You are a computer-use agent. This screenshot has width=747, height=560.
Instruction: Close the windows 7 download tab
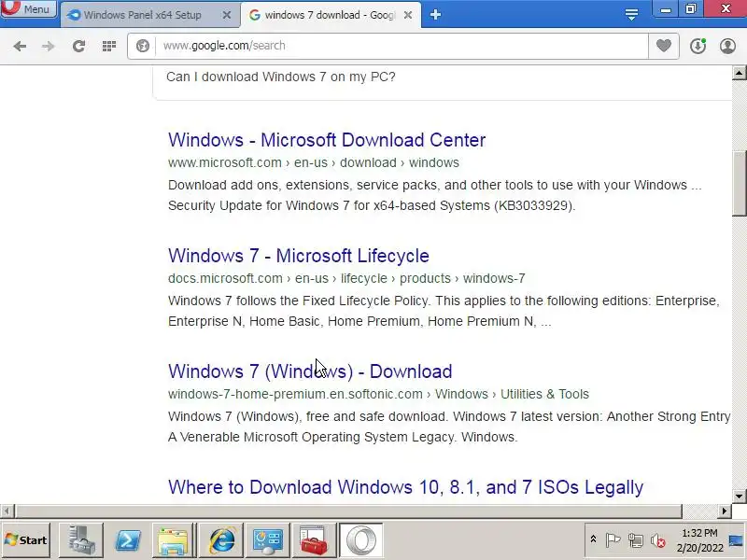click(x=408, y=15)
